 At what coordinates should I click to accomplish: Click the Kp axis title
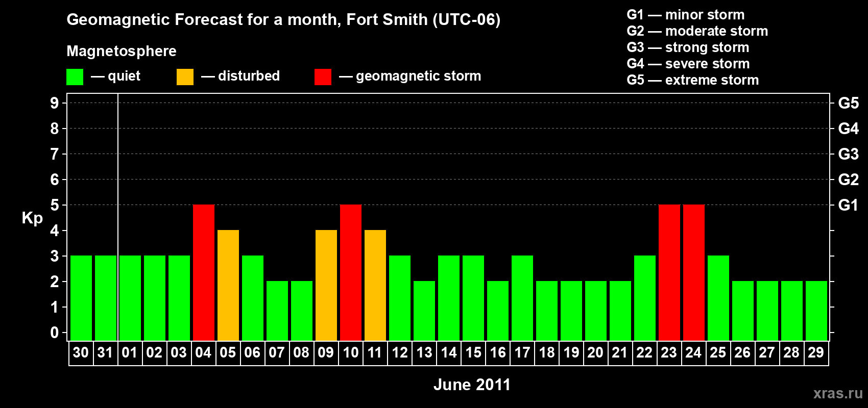click(32, 218)
